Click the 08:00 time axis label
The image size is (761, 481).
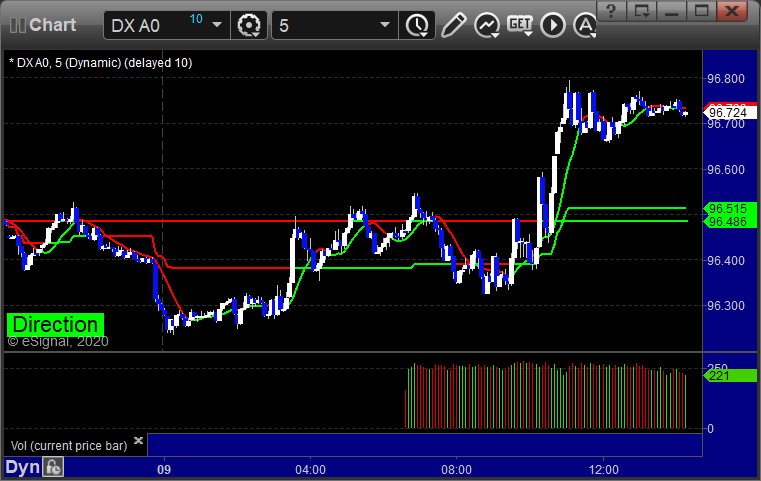tap(456, 470)
